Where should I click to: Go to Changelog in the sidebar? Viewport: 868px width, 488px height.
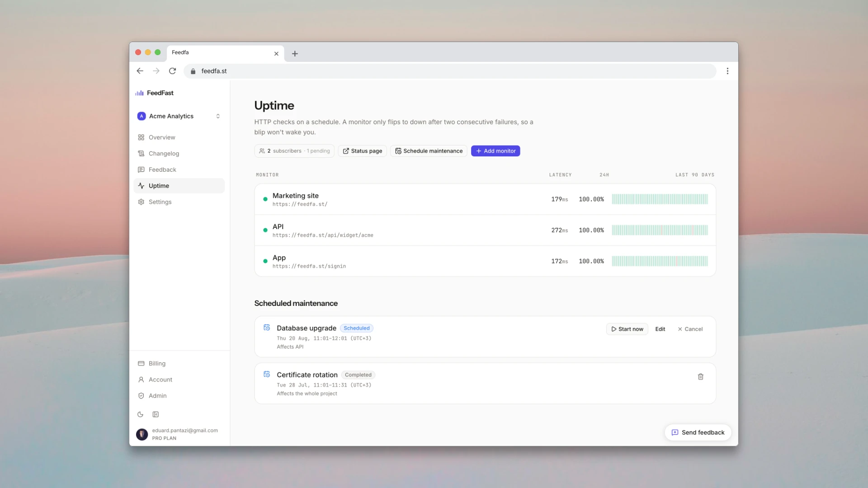point(179,154)
